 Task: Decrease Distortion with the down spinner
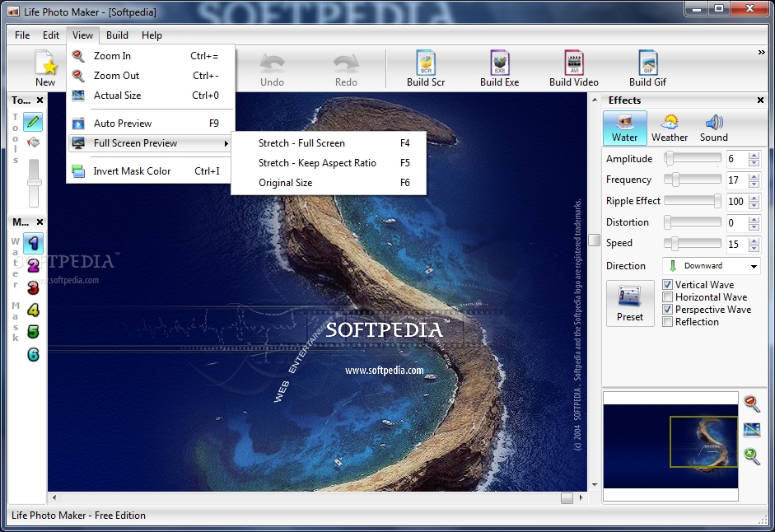[x=754, y=227]
